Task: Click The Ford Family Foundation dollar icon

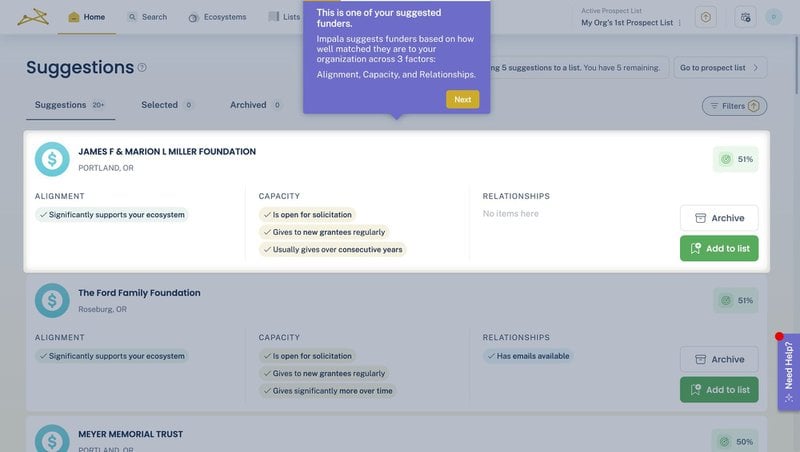Action: (52, 300)
